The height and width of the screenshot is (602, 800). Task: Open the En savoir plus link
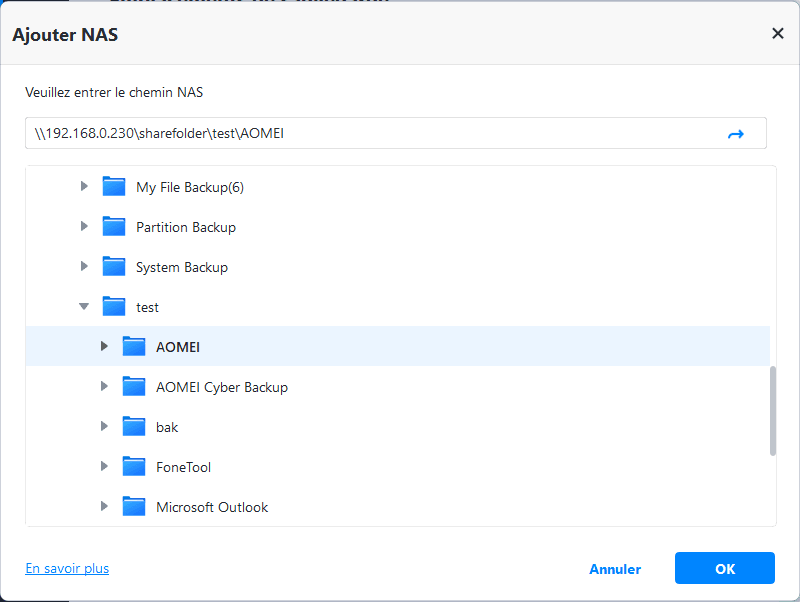coord(67,568)
